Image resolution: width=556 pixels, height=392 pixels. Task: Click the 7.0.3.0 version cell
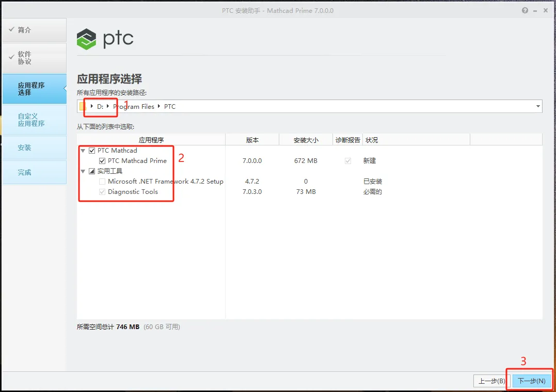252,192
